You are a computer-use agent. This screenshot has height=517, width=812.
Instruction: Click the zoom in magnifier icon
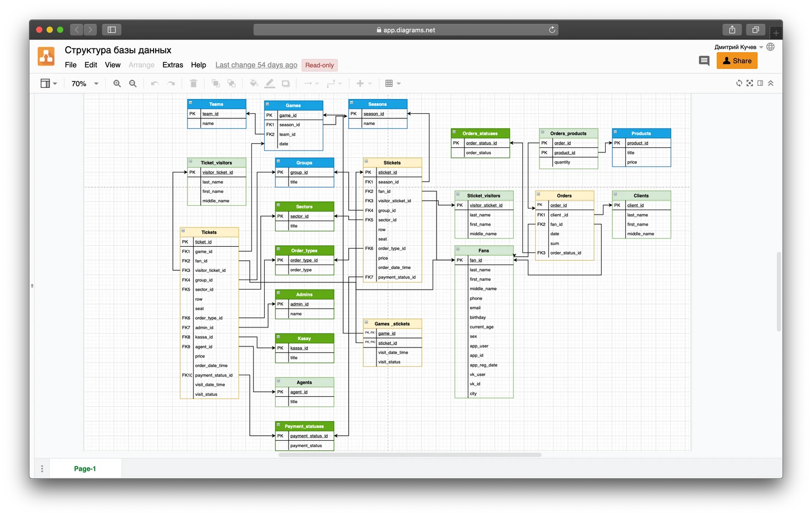117,83
